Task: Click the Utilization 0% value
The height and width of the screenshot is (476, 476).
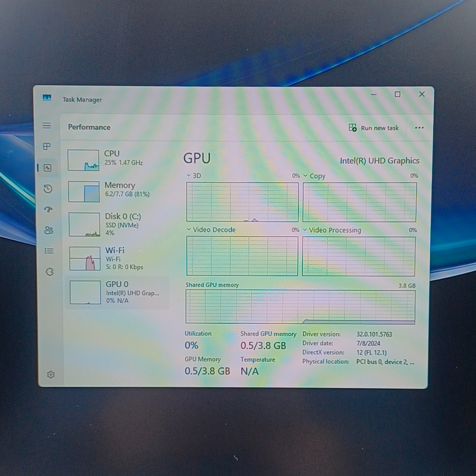Action: pyautogui.click(x=192, y=345)
